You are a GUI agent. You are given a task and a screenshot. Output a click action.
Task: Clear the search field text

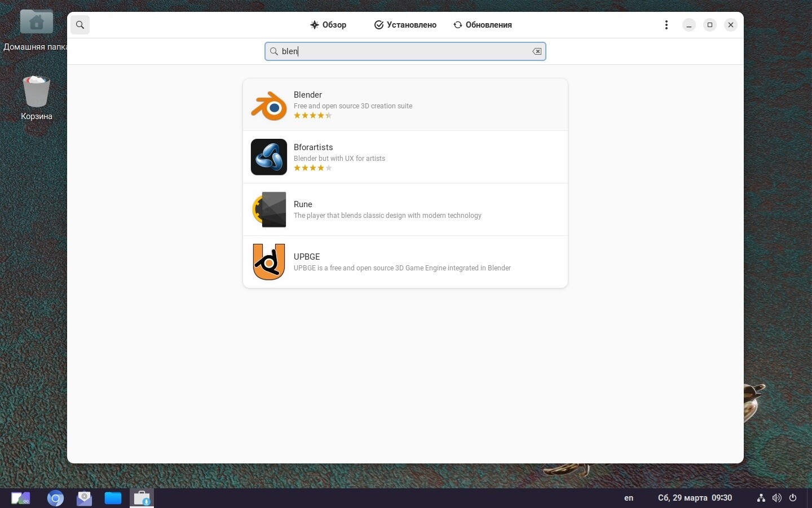(537, 51)
